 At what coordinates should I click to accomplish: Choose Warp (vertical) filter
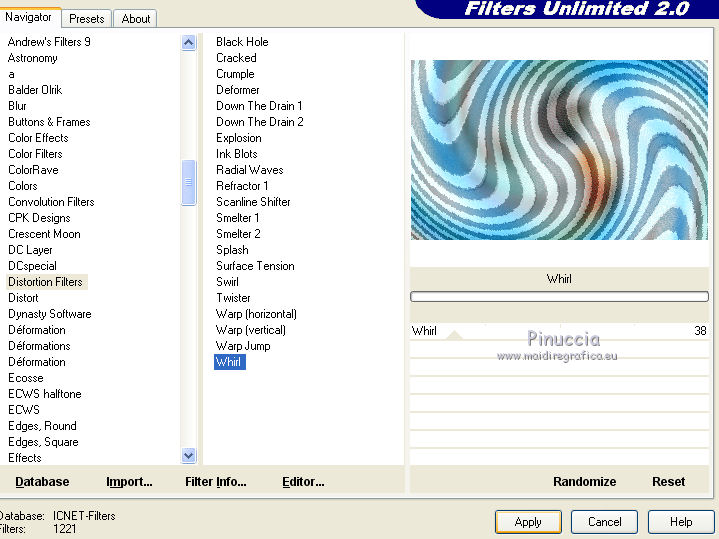[x=251, y=330]
